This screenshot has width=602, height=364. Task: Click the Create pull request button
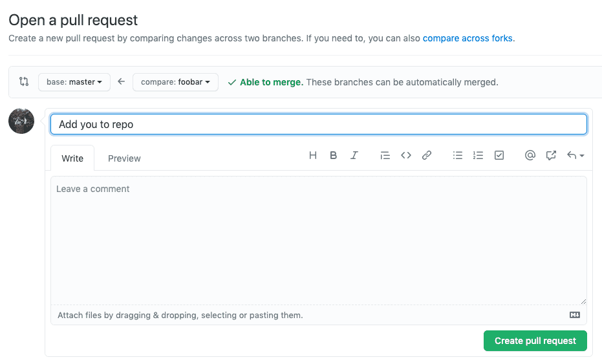tap(535, 341)
